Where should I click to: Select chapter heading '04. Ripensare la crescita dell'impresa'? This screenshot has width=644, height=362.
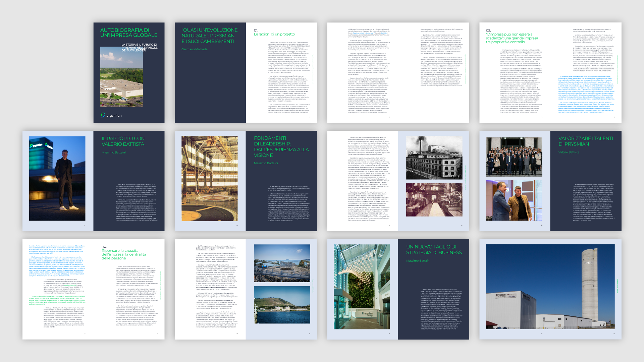pos(124,252)
